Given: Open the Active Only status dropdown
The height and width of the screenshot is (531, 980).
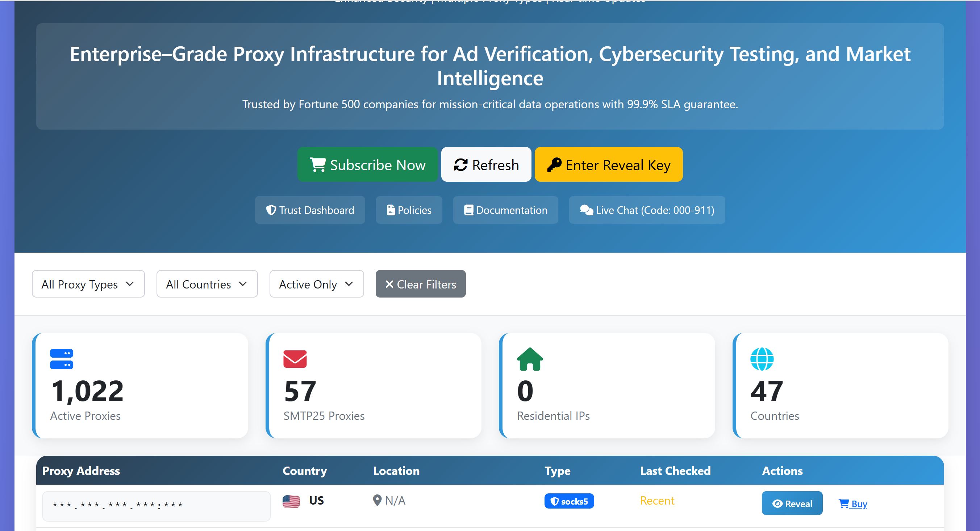Looking at the screenshot, I should (316, 284).
